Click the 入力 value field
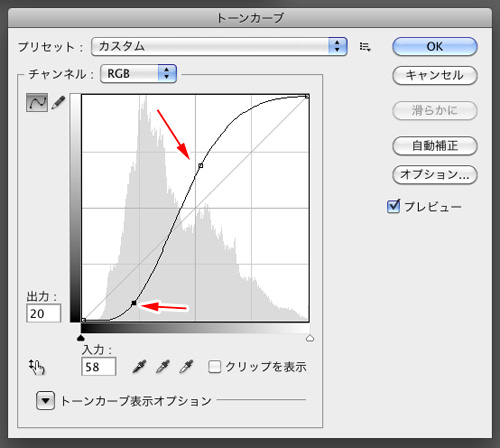 (99, 367)
